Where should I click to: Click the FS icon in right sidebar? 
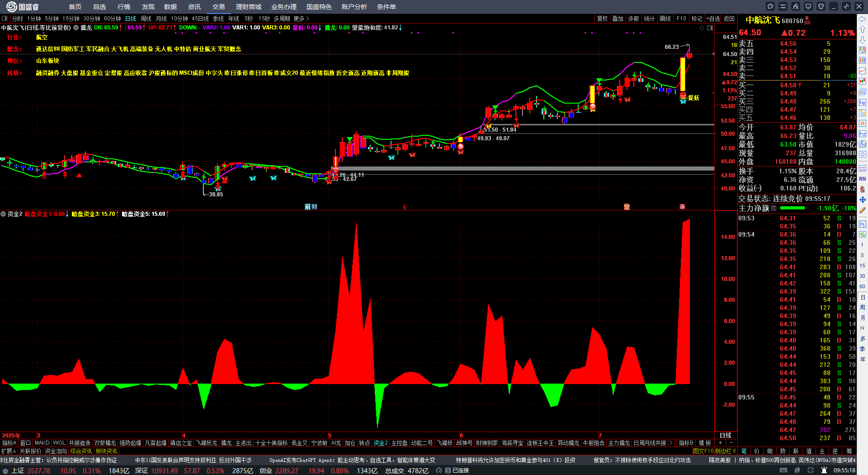click(863, 224)
